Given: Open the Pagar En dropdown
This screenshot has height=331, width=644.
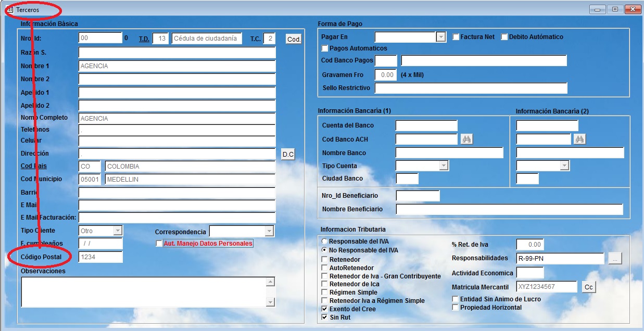Looking at the screenshot, I should (x=441, y=37).
